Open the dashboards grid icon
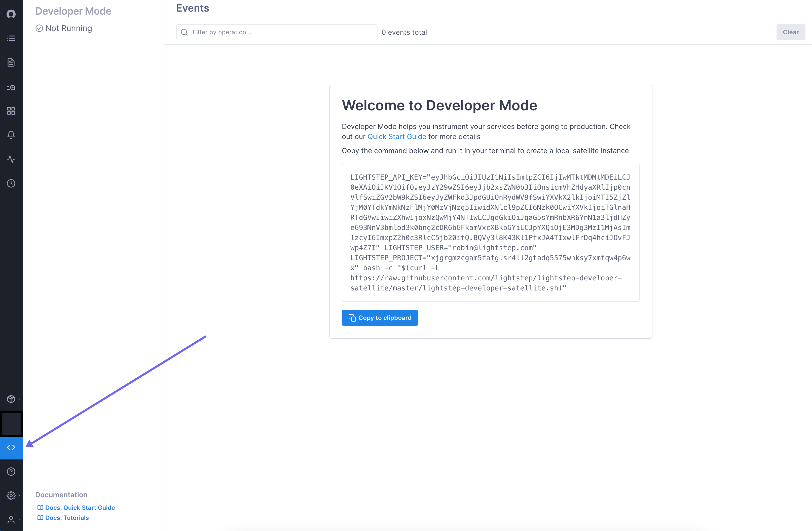The width and height of the screenshot is (812, 531). [11, 111]
